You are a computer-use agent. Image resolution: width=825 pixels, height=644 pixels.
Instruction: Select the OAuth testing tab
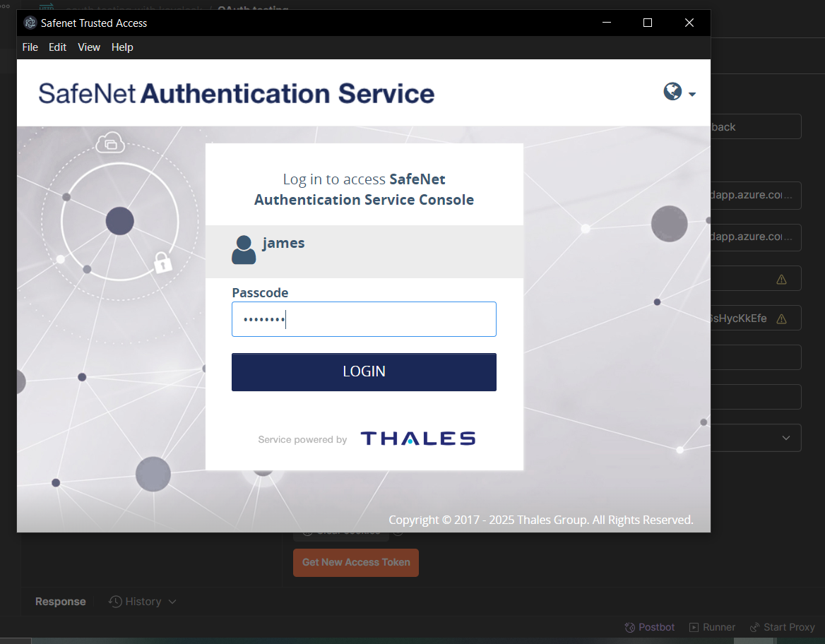(251, 10)
